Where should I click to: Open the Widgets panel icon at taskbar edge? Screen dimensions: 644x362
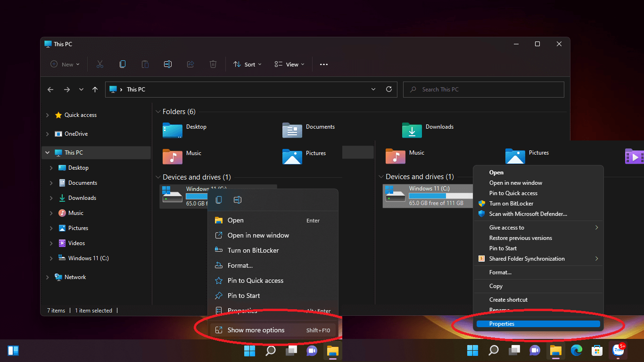(x=13, y=350)
